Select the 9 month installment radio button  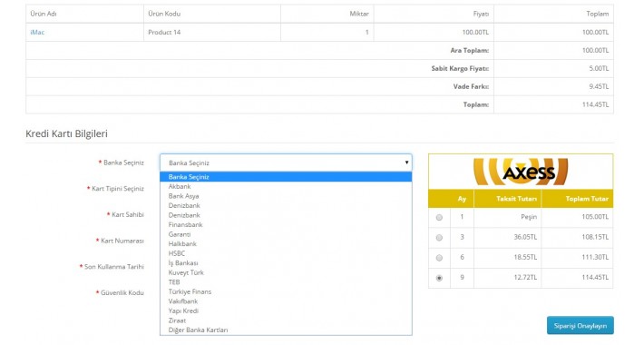tap(439, 278)
